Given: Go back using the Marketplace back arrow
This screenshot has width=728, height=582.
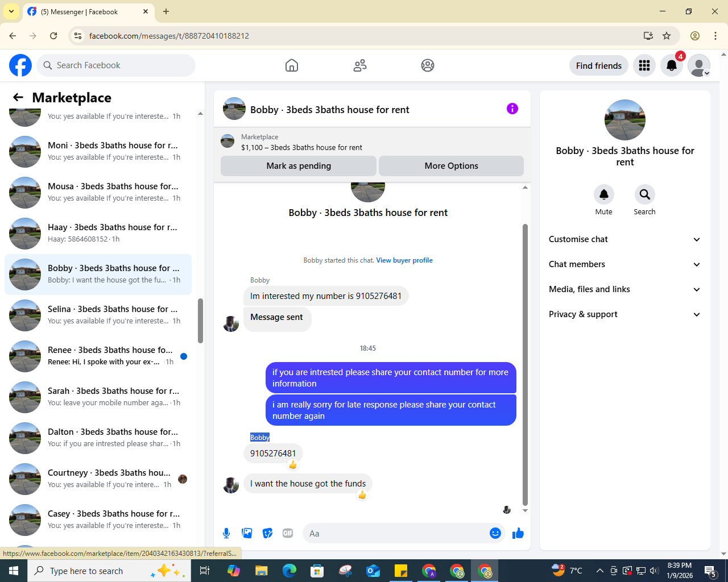Looking at the screenshot, I should pos(18,97).
